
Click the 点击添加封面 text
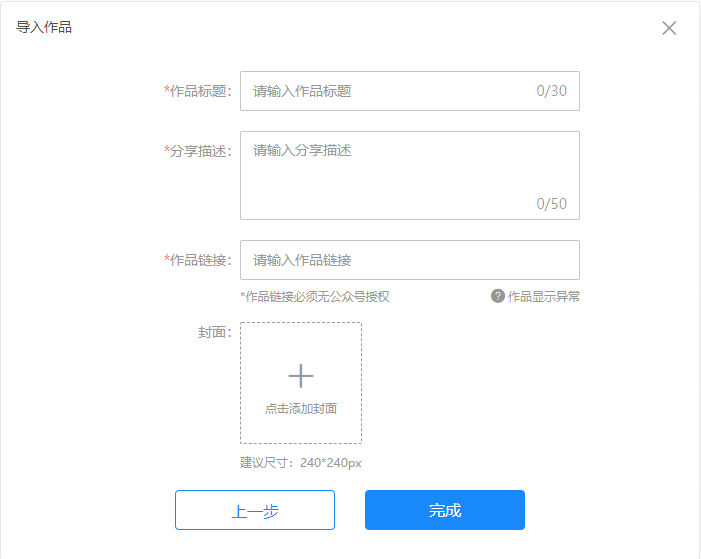[301, 408]
